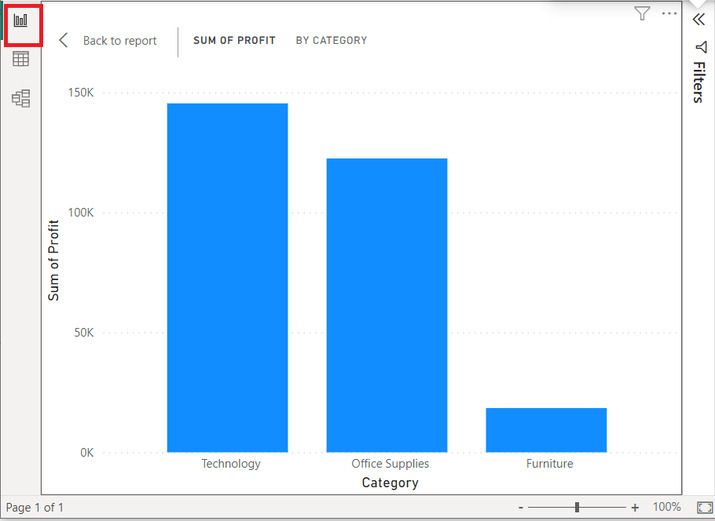Click the Sum of Profit axis title
This screenshot has height=521, width=715.
(x=53, y=260)
